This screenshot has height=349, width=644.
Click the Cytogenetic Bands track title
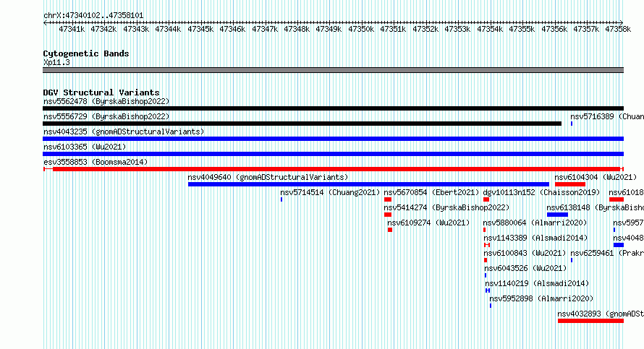[x=86, y=53]
